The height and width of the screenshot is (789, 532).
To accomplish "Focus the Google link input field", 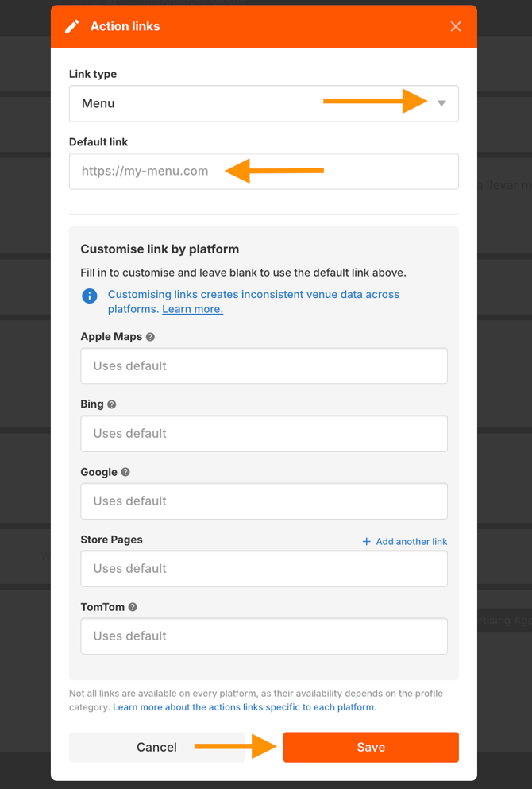I will (x=264, y=501).
